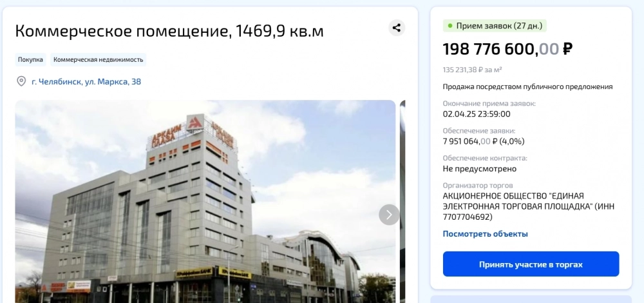Image resolution: width=644 pixels, height=303 pixels.
Task: Click the green status dot indicator
Action: [x=450, y=26]
